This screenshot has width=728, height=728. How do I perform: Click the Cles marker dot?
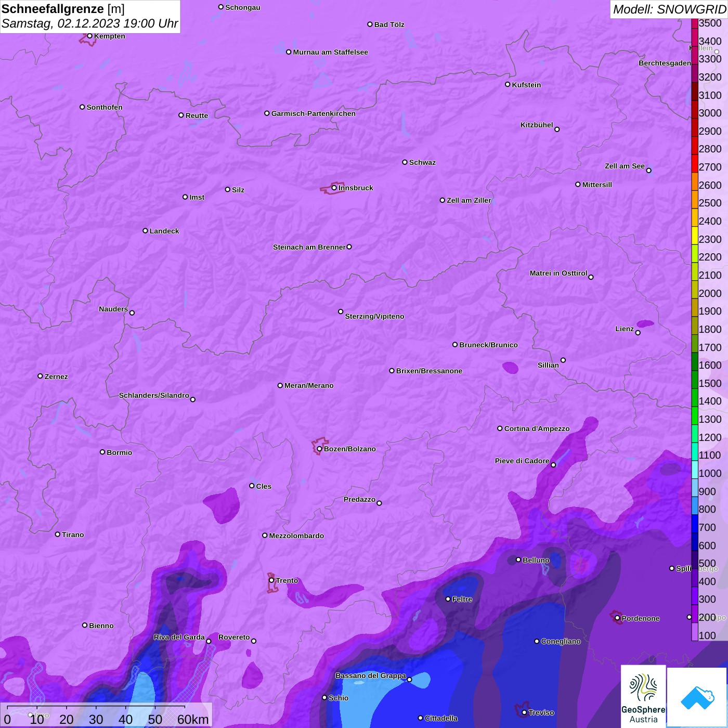(x=252, y=486)
